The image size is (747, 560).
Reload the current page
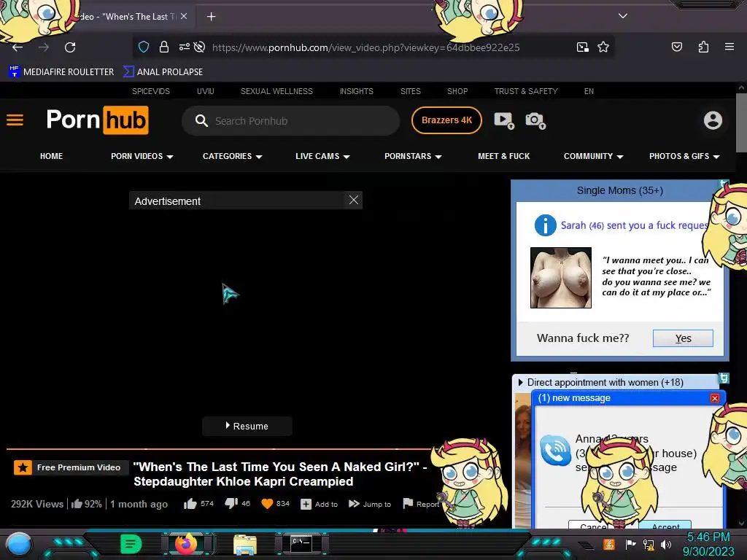70,47
